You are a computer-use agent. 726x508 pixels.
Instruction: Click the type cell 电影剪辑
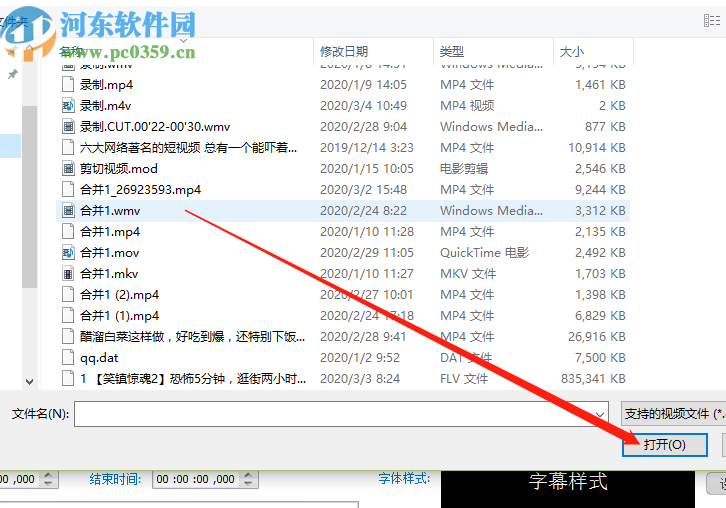tap(464, 169)
